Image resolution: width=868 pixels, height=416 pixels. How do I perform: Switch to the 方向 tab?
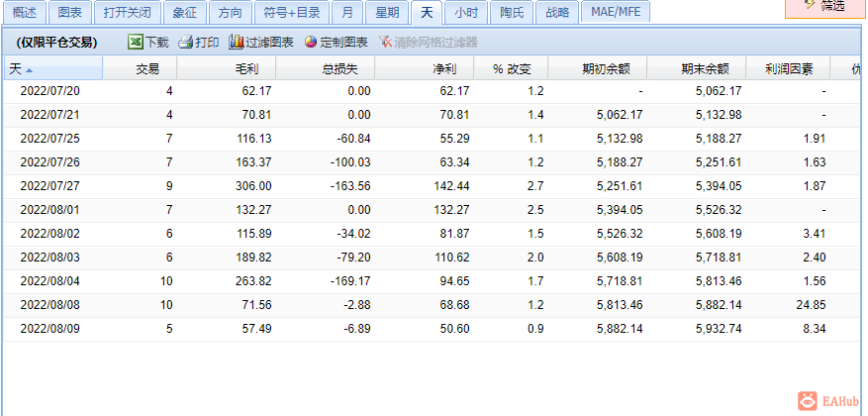pyautogui.click(x=231, y=12)
